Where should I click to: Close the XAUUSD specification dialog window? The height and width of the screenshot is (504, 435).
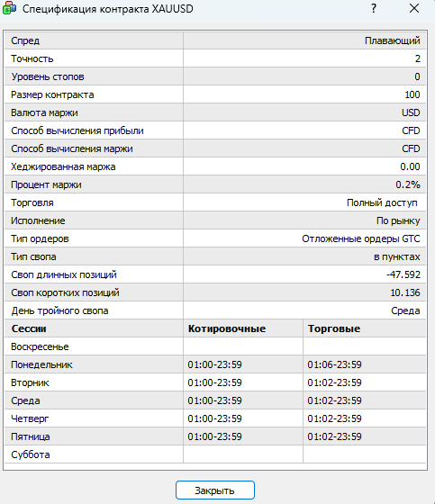coord(414,8)
